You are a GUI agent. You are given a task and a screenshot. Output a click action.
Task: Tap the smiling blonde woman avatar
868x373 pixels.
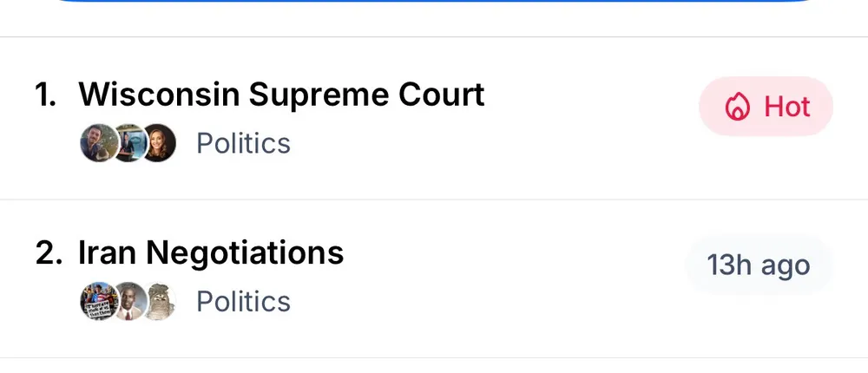click(159, 143)
